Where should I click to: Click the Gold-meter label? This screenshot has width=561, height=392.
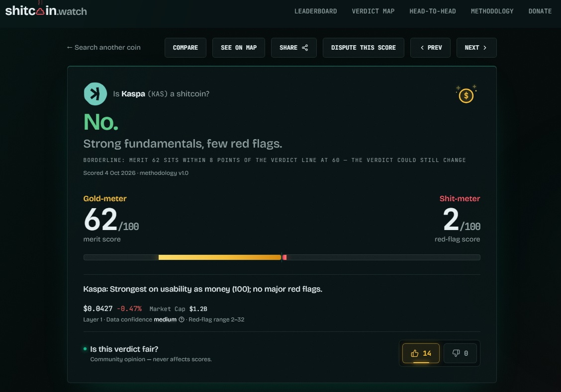coord(105,199)
